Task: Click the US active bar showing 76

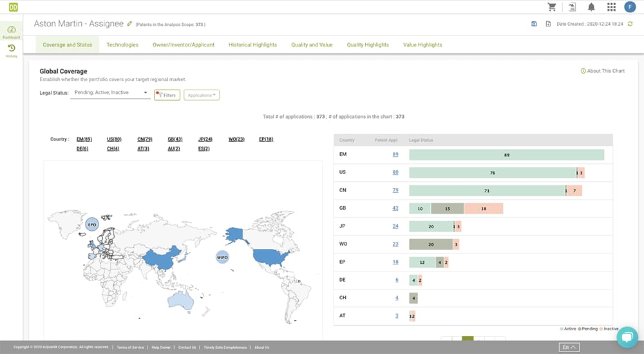Action: pos(493,173)
